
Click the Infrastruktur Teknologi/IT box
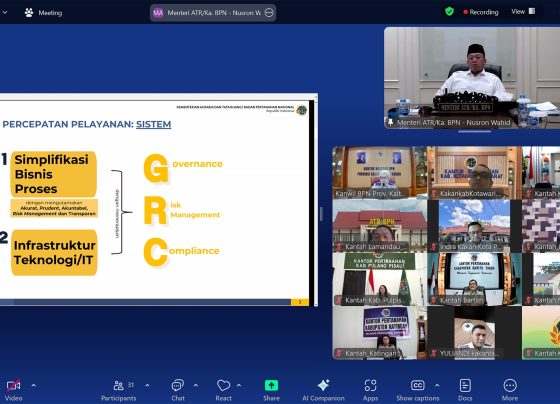point(54,253)
